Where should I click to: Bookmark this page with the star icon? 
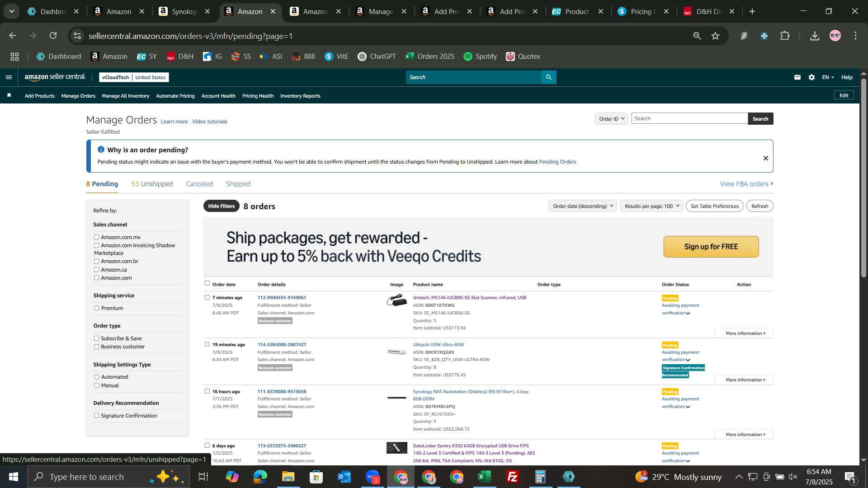pos(715,36)
